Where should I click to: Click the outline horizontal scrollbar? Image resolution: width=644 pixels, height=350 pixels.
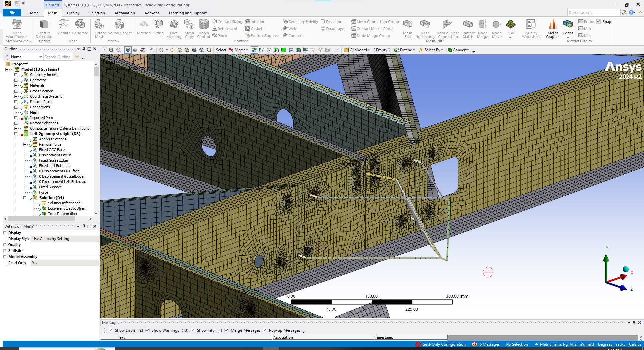[x=42, y=219]
